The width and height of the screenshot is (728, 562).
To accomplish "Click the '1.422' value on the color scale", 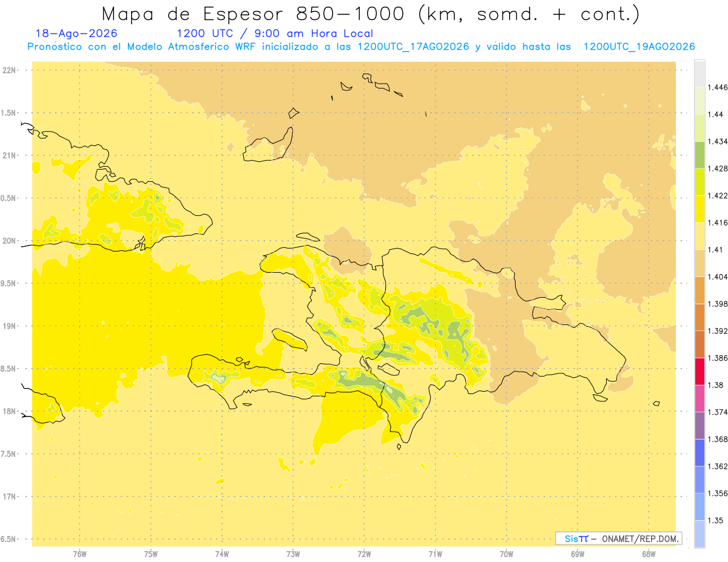I will coord(718,196).
